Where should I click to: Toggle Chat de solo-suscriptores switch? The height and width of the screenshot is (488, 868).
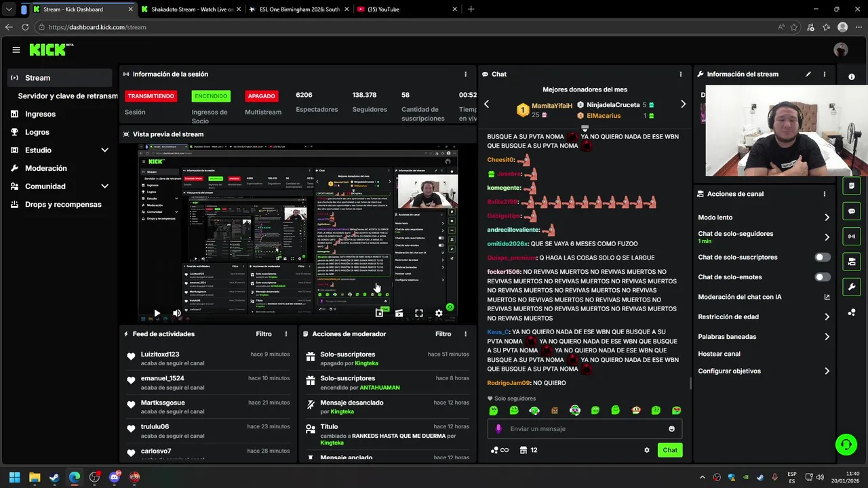[x=823, y=258]
